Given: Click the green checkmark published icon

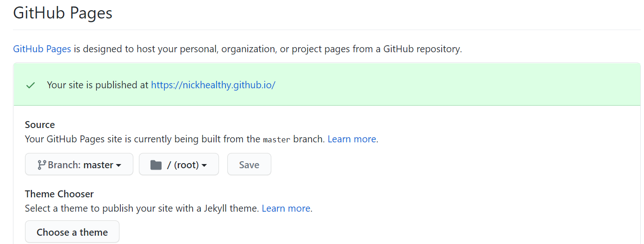Looking at the screenshot, I should click(x=31, y=85).
